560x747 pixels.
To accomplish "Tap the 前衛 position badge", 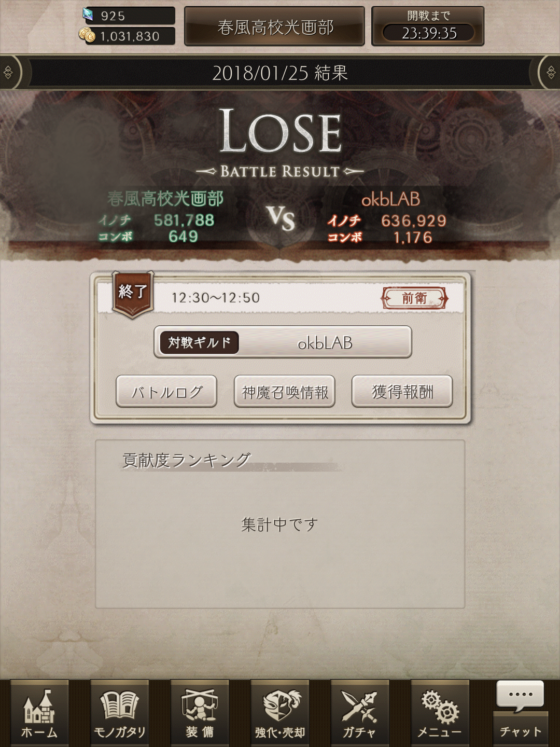I will [415, 298].
